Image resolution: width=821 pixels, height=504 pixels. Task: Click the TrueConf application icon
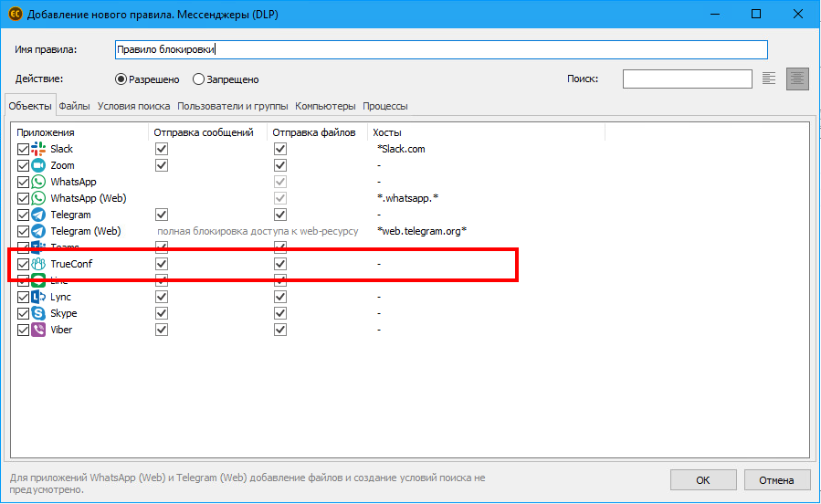pos(38,264)
